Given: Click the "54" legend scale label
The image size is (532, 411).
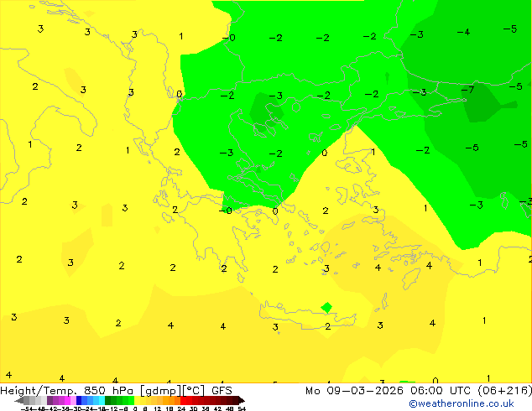Looking at the screenshot, I should coord(242,408).
